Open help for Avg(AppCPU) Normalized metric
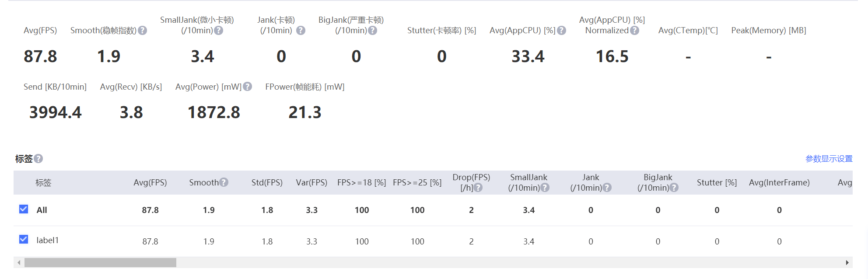This screenshot has width=868, height=279. pos(635,31)
